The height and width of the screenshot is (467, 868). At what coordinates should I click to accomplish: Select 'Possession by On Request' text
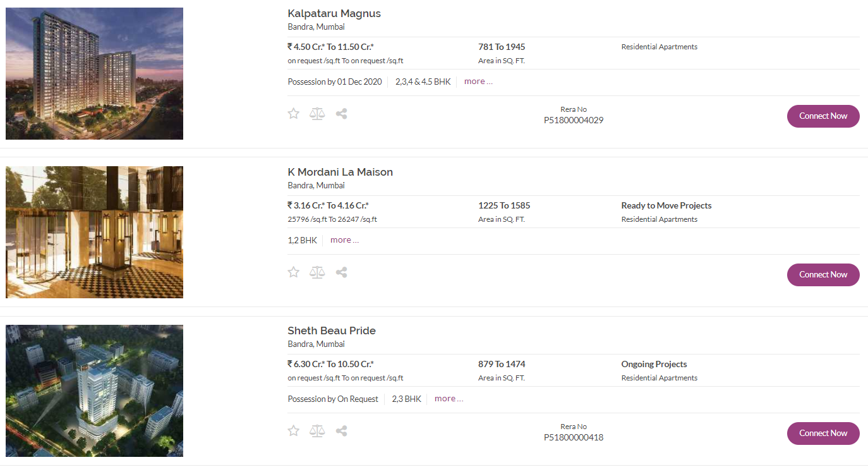click(333, 399)
